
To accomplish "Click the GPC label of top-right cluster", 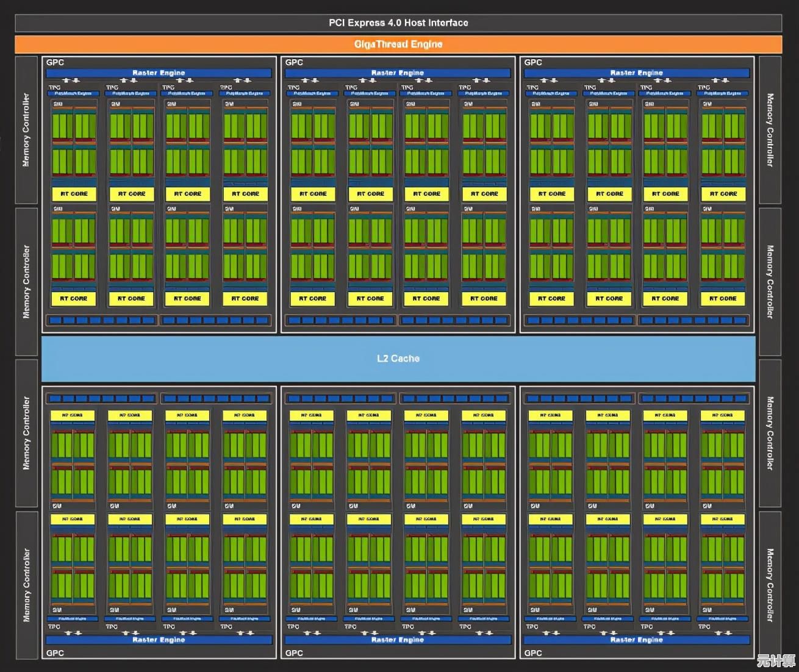I will [x=533, y=62].
